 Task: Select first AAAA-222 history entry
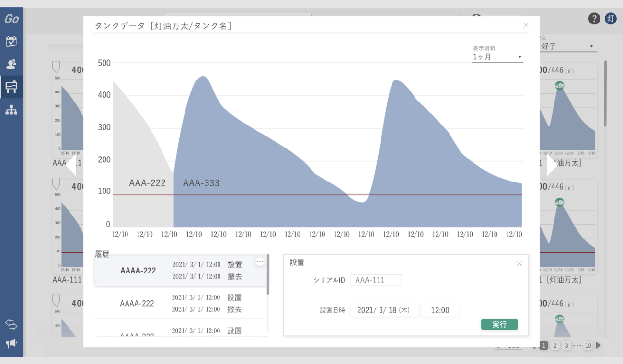(180, 271)
